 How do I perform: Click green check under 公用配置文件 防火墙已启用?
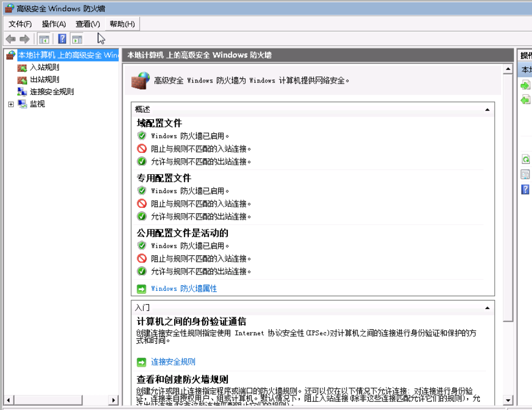pyautogui.click(x=142, y=245)
